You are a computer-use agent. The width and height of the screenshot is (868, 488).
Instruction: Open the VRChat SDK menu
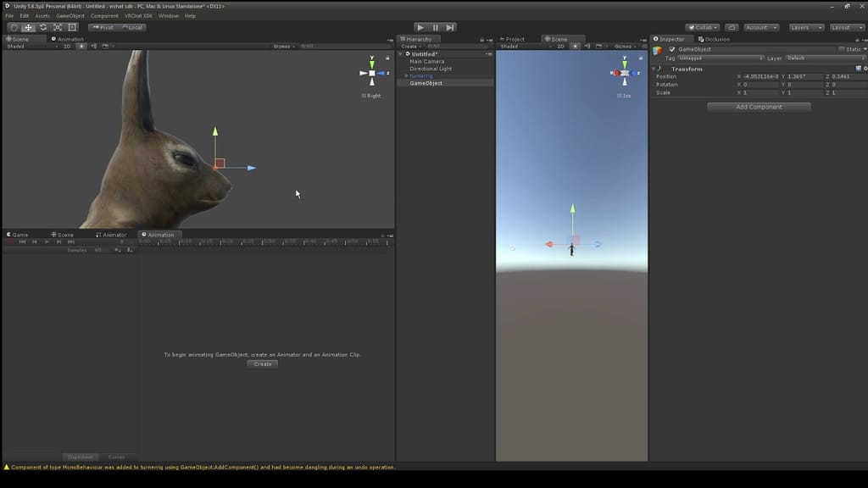[136, 15]
